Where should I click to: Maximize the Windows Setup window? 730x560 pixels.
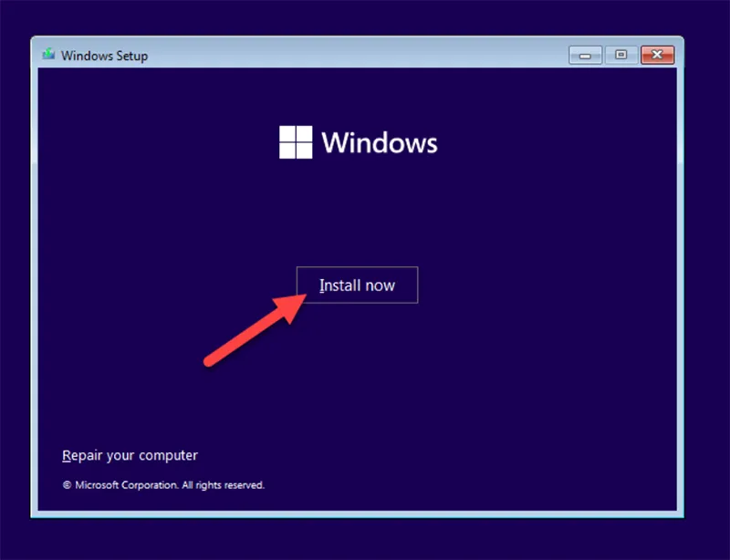point(621,55)
